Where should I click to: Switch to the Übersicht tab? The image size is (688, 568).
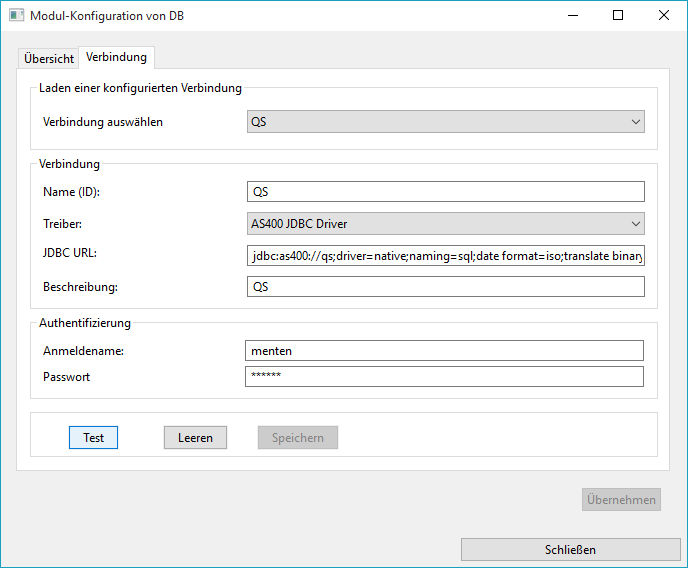(x=49, y=59)
